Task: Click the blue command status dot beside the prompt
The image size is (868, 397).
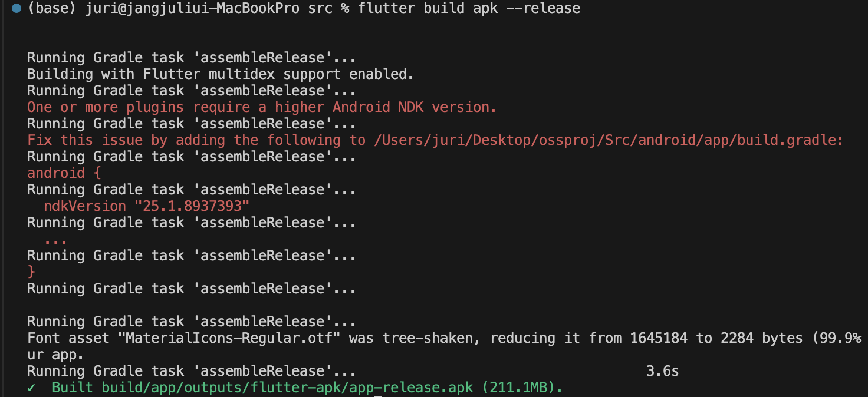Action: point(17,8)
